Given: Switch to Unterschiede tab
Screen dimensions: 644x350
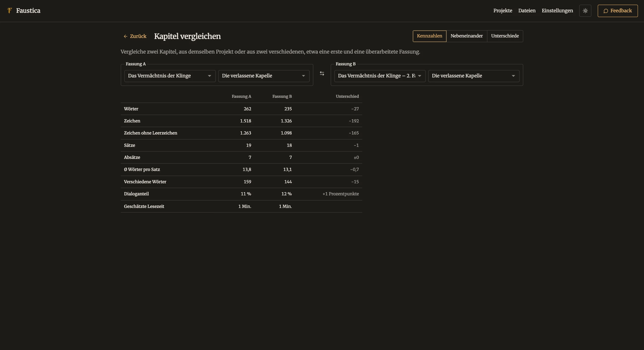Looking at the screenshot, I should point(505,36).
